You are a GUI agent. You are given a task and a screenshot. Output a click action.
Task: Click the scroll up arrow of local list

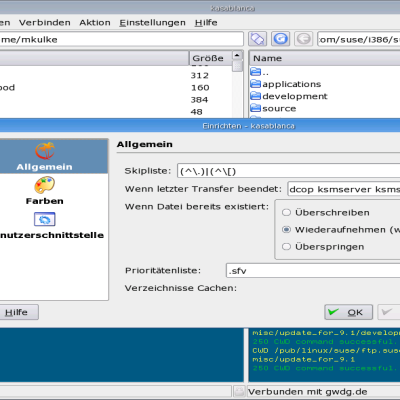[x=237, y=55]
